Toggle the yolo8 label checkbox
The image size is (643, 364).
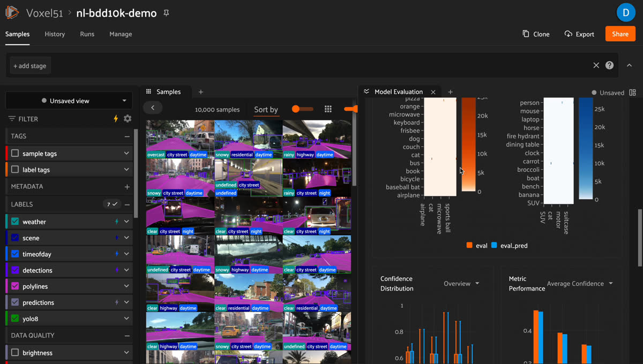pos(15,318)
